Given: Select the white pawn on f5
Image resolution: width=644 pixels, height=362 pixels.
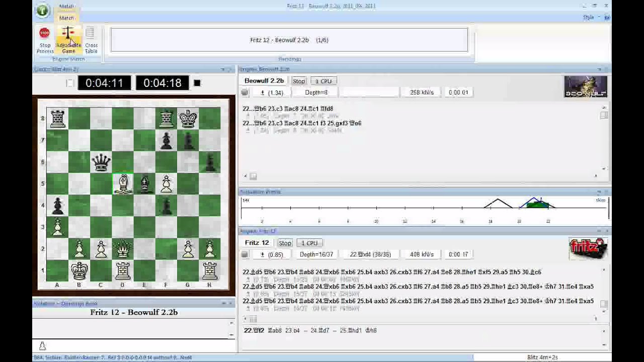Looking at the screenshot, I should click(x=167, y=184).
